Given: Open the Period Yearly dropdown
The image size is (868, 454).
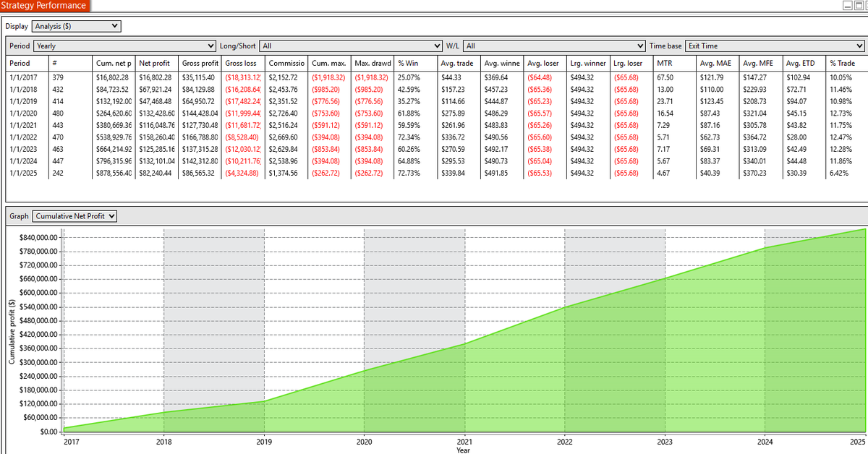Looking at the screenshot, I should click(x=125, y=46).
